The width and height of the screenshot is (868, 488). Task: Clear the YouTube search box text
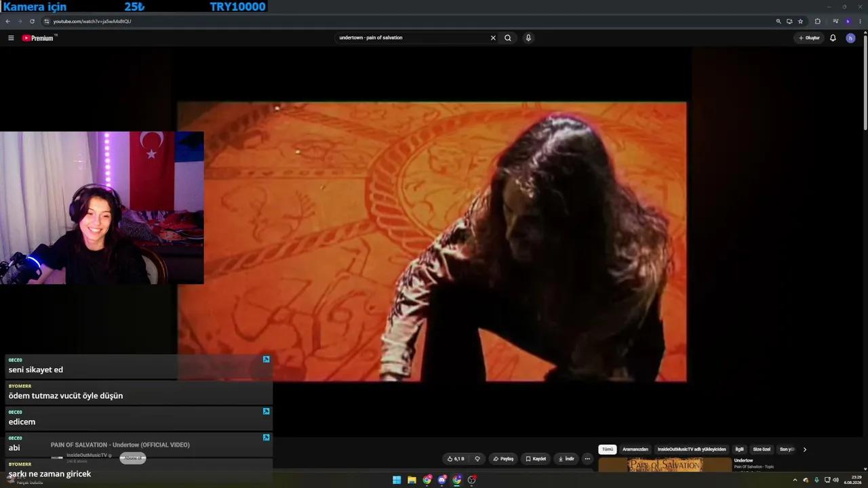coord(493,38)
